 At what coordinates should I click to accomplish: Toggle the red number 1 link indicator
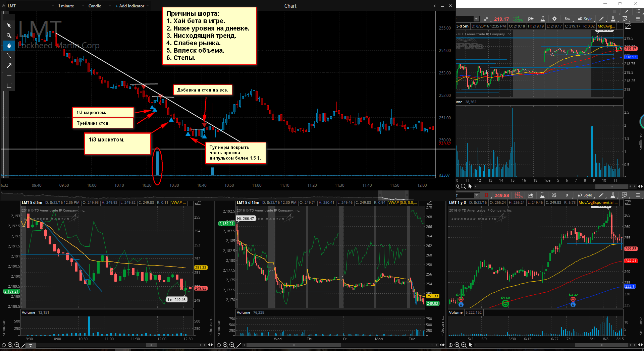[486, 195]
